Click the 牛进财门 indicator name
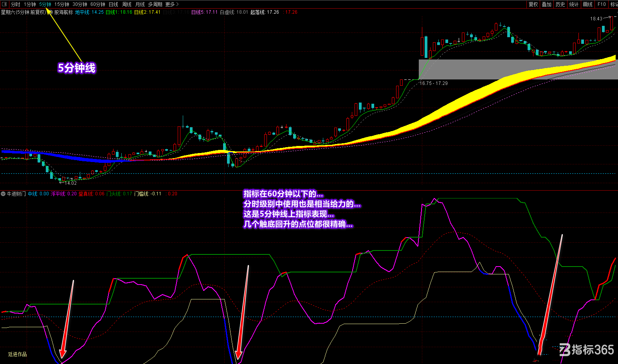618x364 pixels. (16, 194)
